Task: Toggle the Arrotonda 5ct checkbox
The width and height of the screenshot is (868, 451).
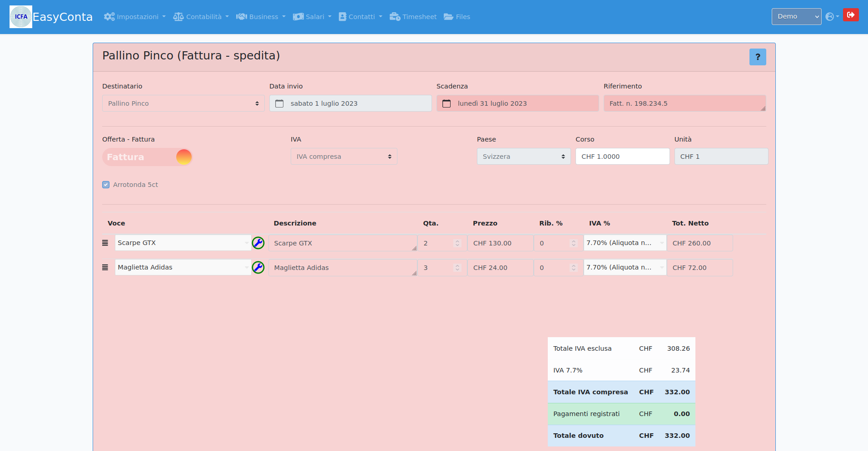Action: point(106,185)
